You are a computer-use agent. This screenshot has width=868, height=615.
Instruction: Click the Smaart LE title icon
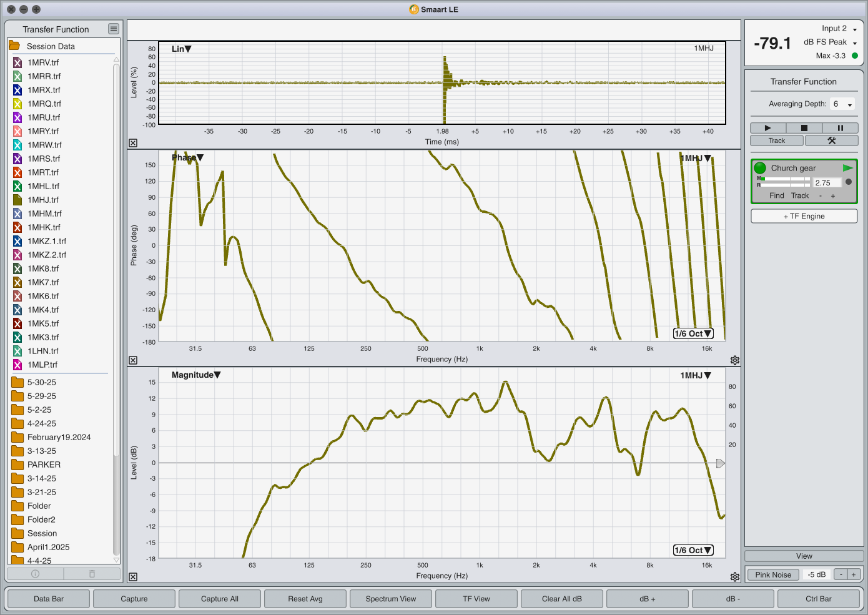coord(413,9)
